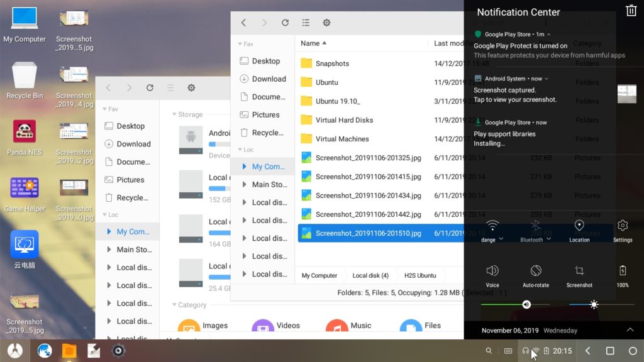Switch list view in front file manager
Screen dimensions: 644x362
[x=306, y=23]
